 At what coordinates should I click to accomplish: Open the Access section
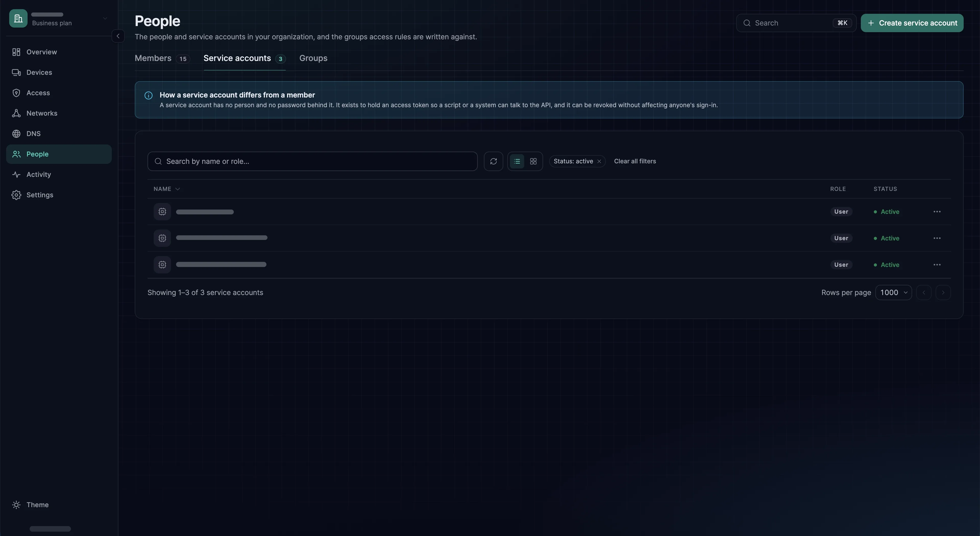click(x=59, y=93)
